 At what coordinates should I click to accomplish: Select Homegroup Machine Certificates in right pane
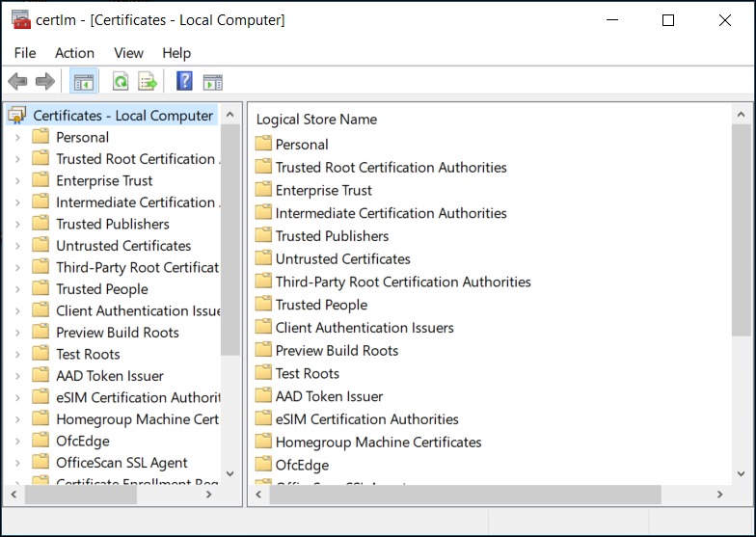pyautogui.click(x=378, y=443)
